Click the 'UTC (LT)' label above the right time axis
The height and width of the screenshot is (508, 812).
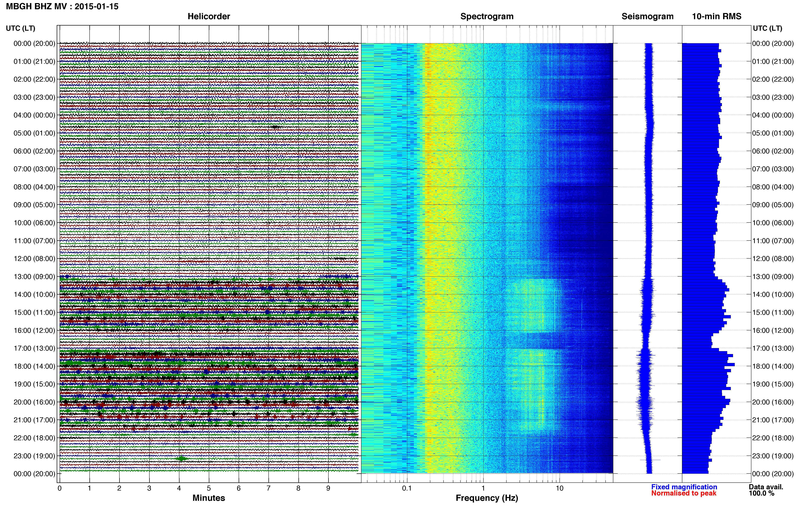(x=767, y=28)
